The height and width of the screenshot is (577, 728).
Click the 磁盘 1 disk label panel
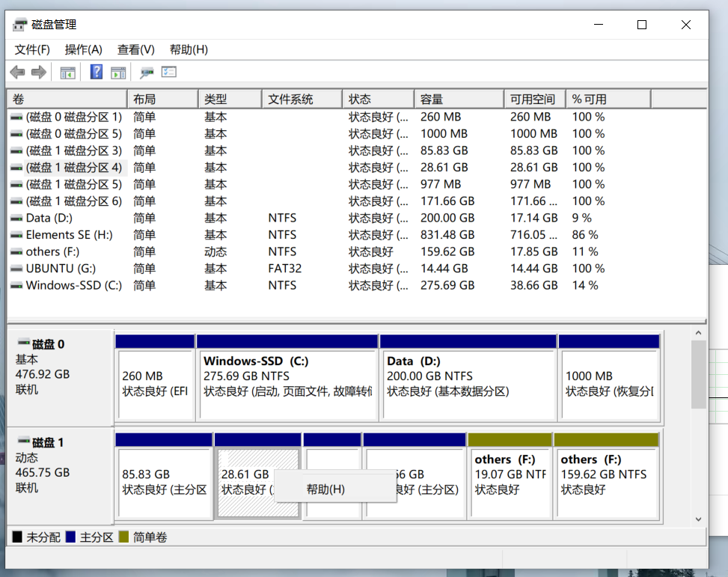pyautogui.click(x=61, y=476)
